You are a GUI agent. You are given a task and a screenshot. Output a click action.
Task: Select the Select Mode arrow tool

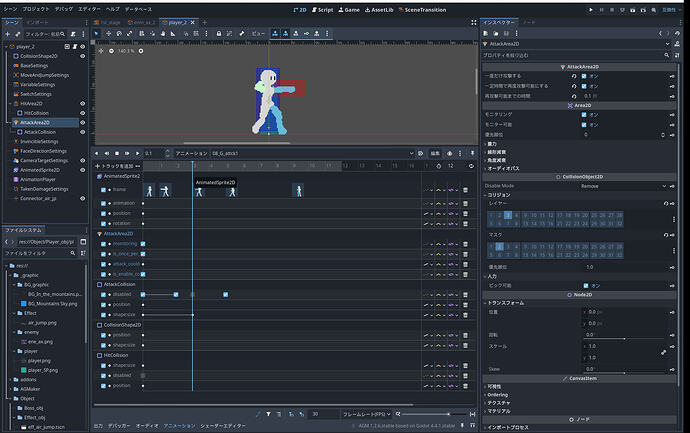[x=97, y=33]
